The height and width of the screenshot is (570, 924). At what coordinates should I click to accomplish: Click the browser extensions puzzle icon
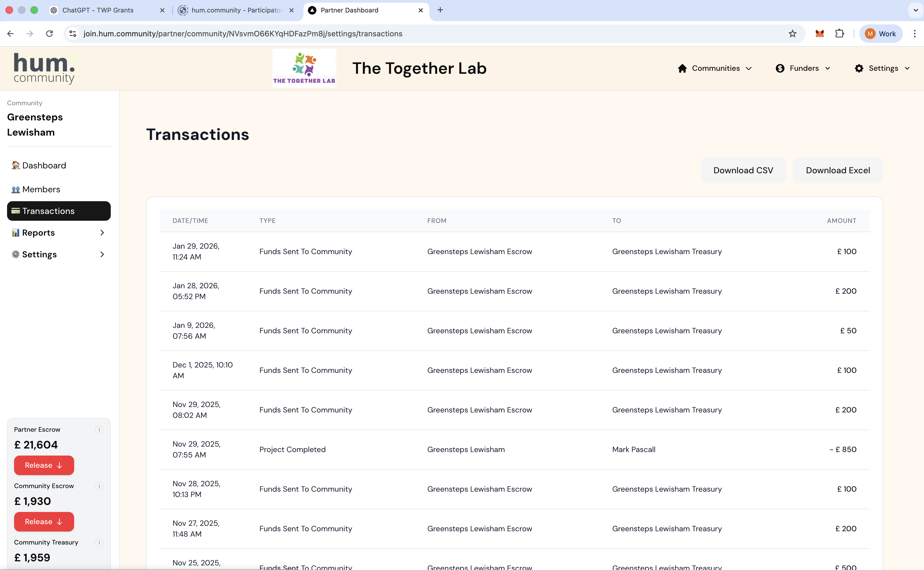(x=840, y=34)
